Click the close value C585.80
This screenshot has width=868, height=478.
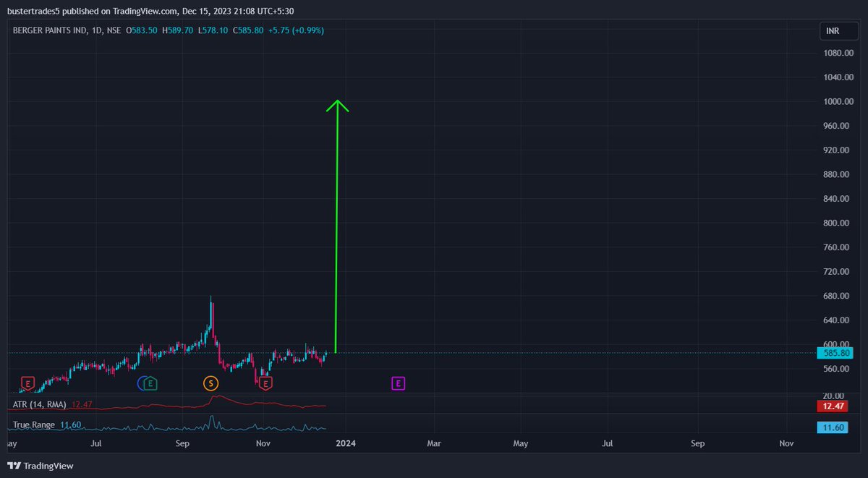click(249, 30)
